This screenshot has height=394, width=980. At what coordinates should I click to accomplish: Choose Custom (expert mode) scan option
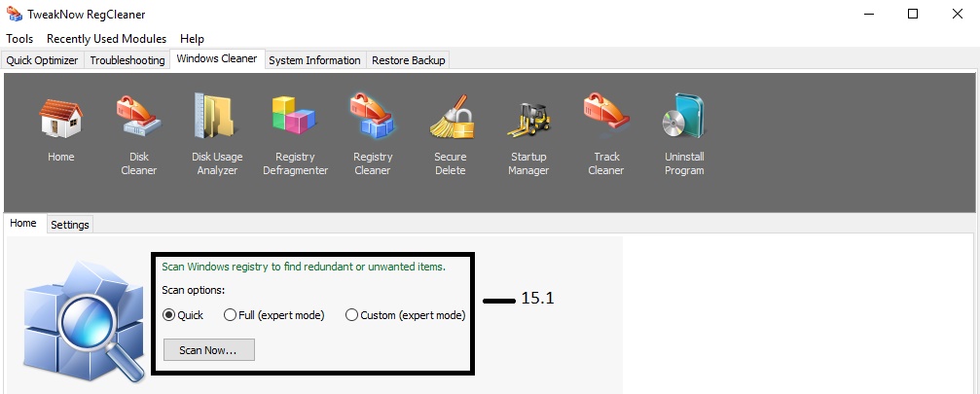(405, 315)
